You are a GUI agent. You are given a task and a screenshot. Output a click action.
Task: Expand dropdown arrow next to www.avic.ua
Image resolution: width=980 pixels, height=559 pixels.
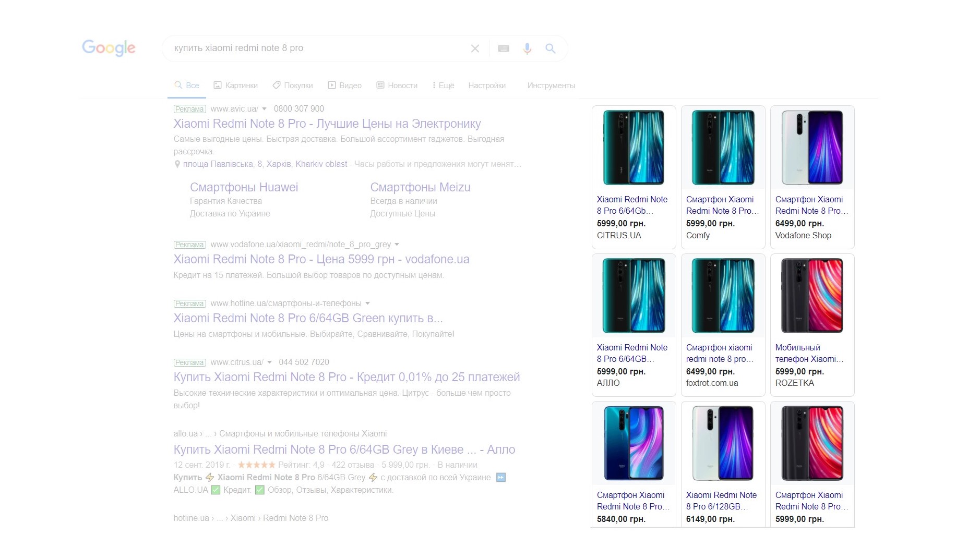[264, 109]
